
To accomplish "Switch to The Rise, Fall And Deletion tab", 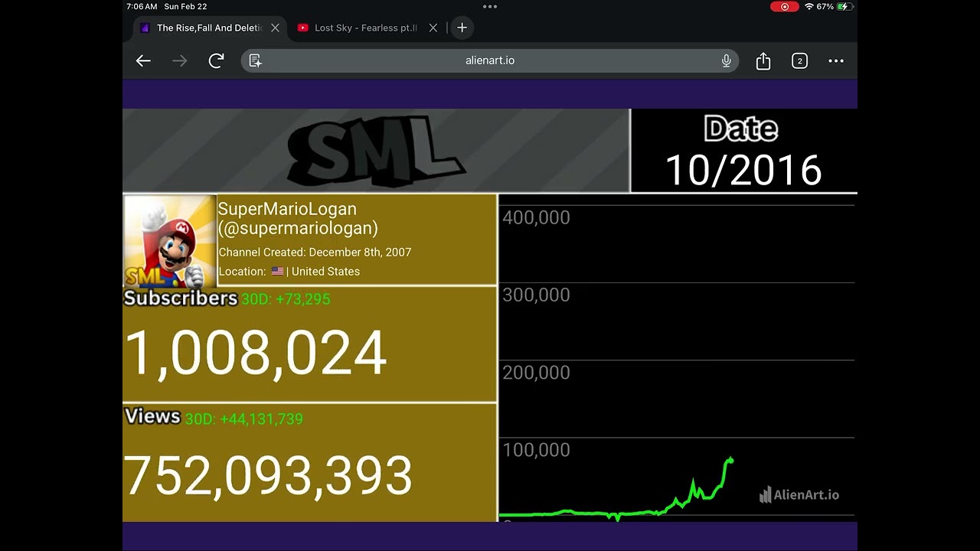I will click(209, 28).
